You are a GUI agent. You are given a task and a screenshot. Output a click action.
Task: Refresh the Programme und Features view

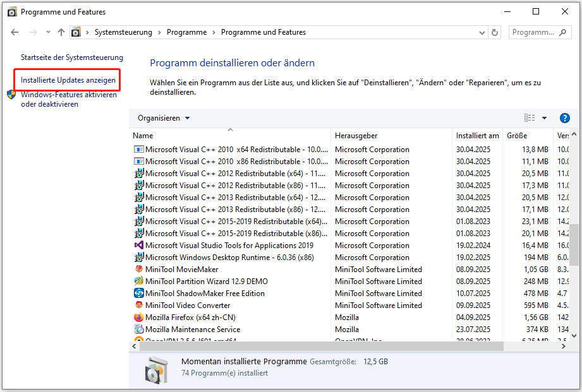pos(495,32)
